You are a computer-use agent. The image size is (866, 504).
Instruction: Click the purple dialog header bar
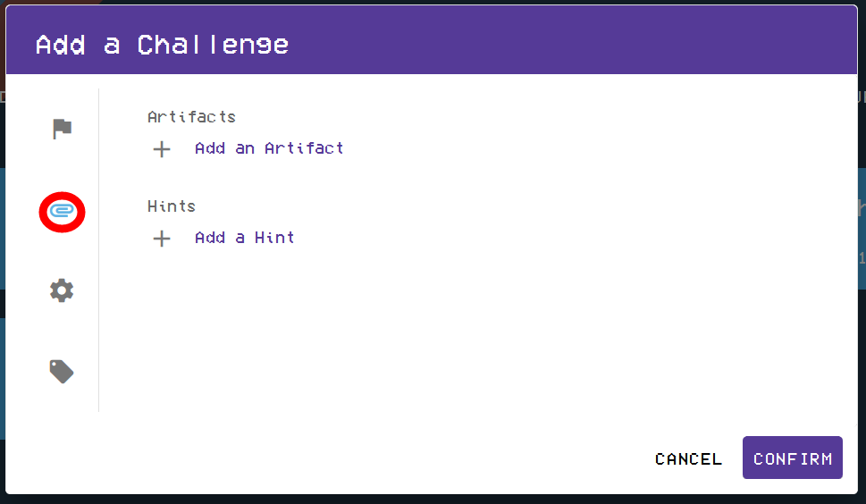click(572, 40)
